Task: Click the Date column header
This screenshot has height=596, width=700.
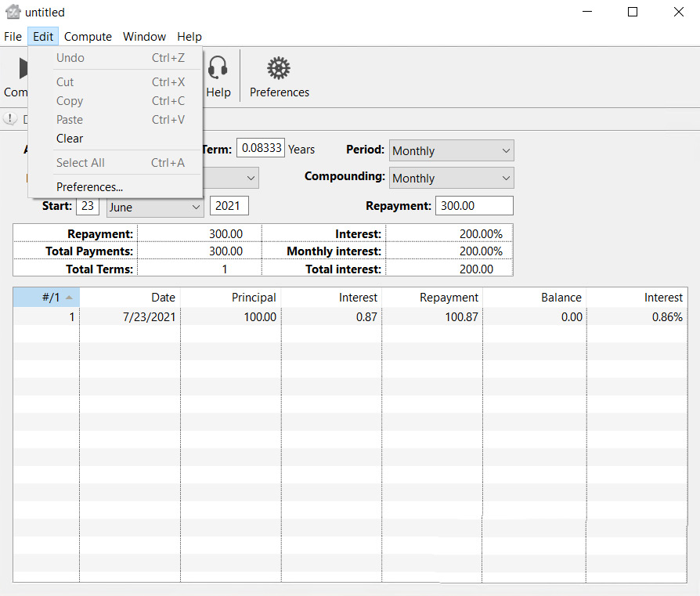Action: [130, 298]
